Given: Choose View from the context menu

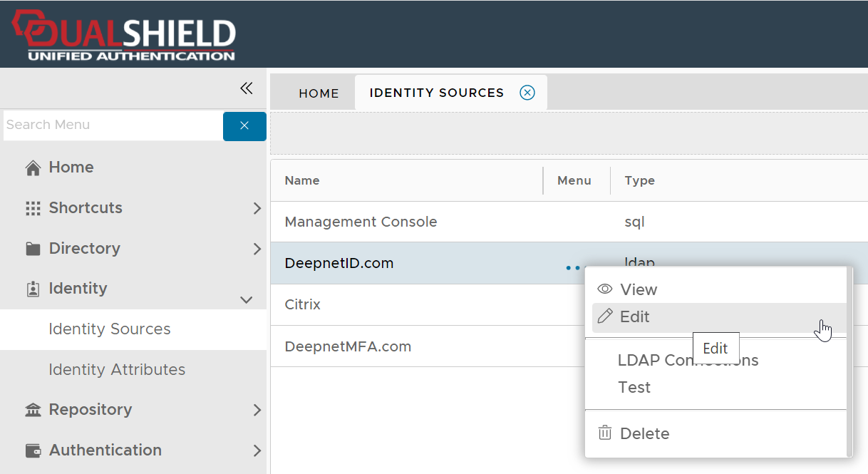Looking at the screenshot, I should tap(638, 290).
